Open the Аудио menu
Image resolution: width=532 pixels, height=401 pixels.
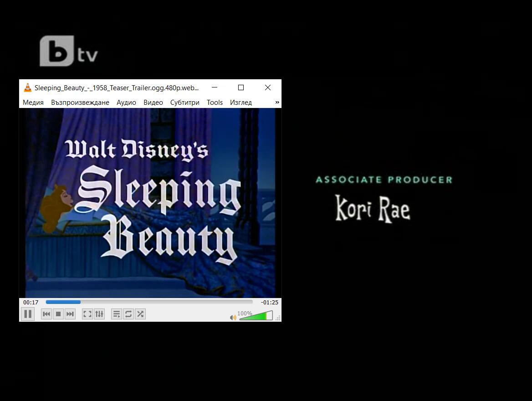[x=126, y=103]
